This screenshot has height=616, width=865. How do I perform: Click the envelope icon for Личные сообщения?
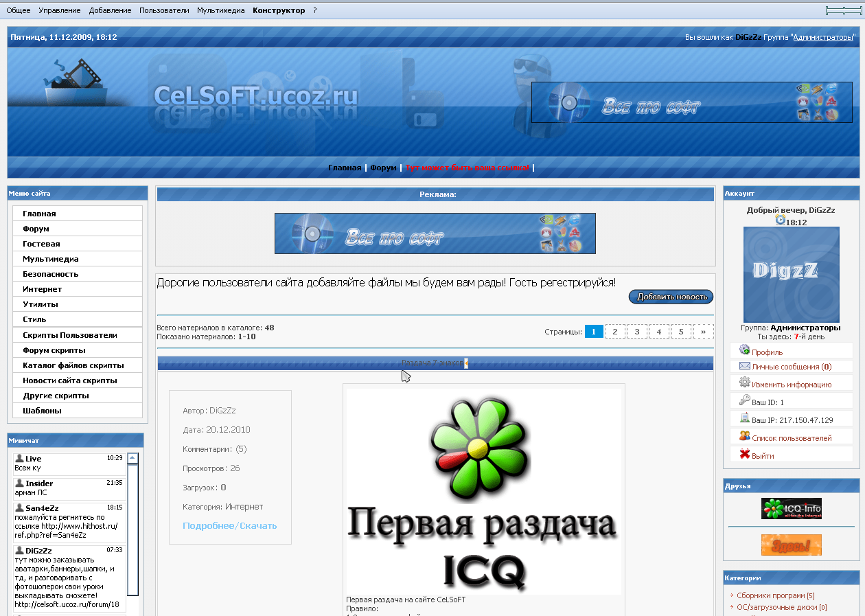pyautogui.click(x=744, y=366)
